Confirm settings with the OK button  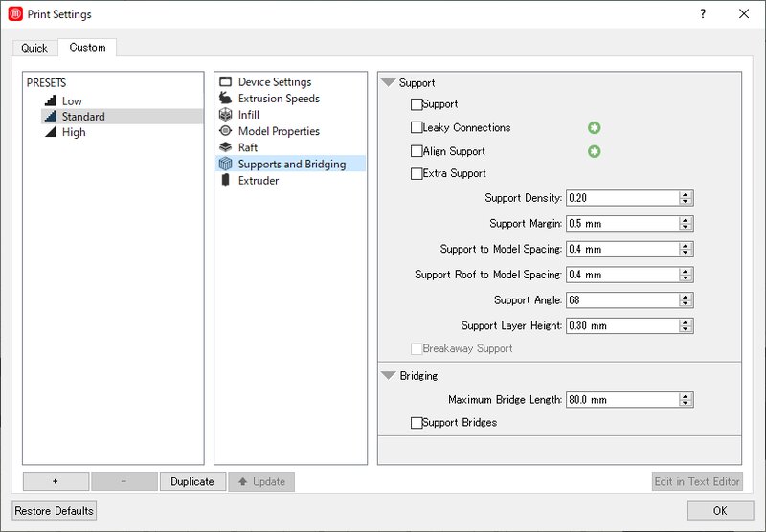(720, 511)
